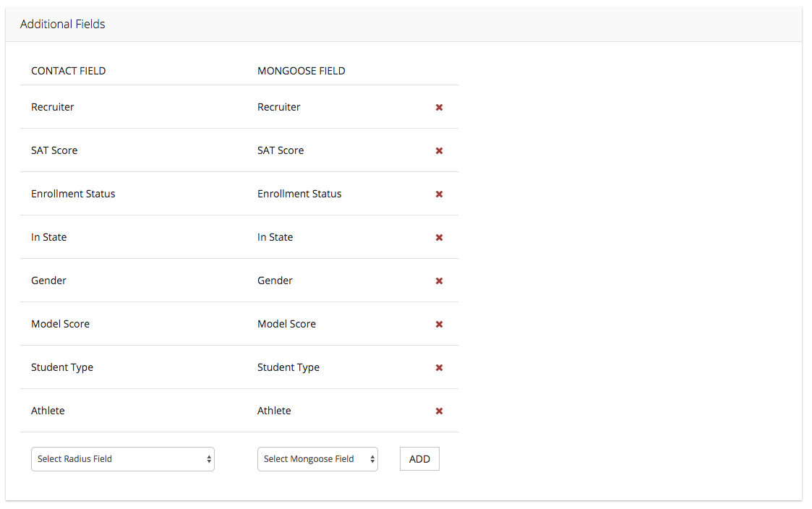Click the CONTACT FIELD column header
Screen dimensions: 812x509
click(x=69, y=71)
